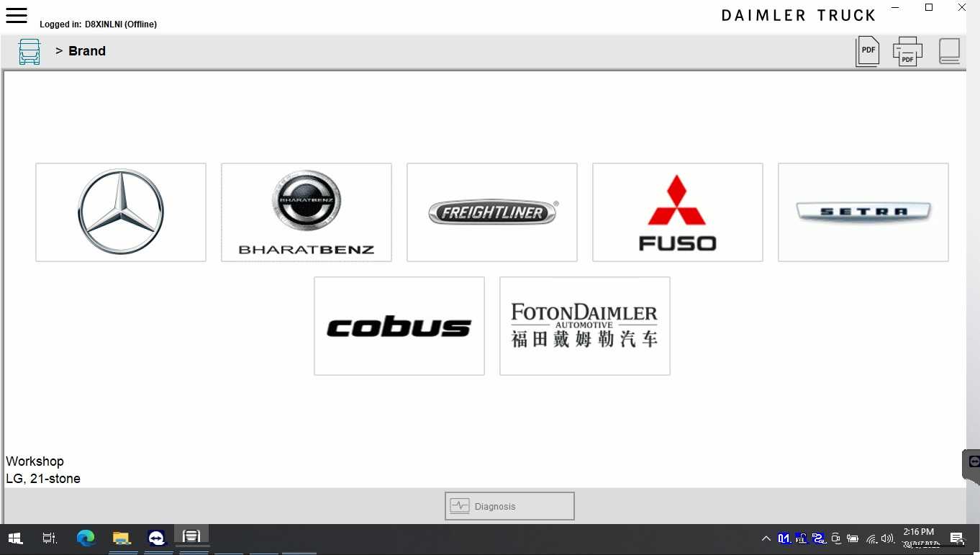
Task: Click the Print to PDF icon
Action: tap(907, 50)
